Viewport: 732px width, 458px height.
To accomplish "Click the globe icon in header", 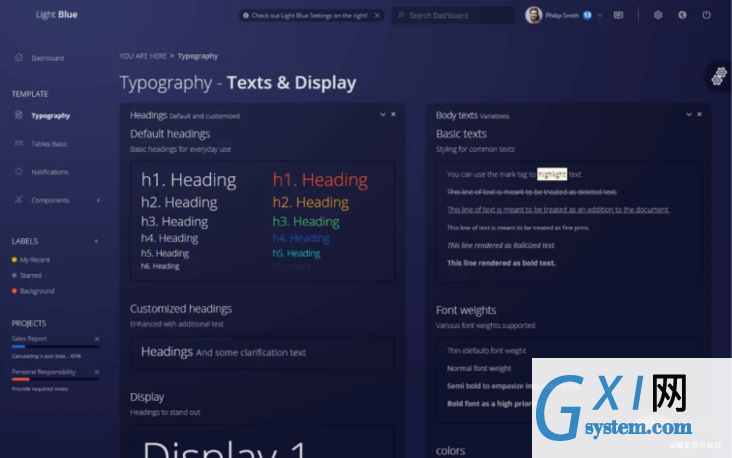I will [x=682, y=15].
